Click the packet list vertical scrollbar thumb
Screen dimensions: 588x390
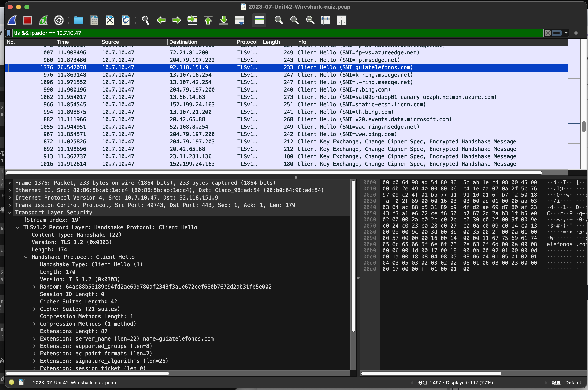pos(583,127)
